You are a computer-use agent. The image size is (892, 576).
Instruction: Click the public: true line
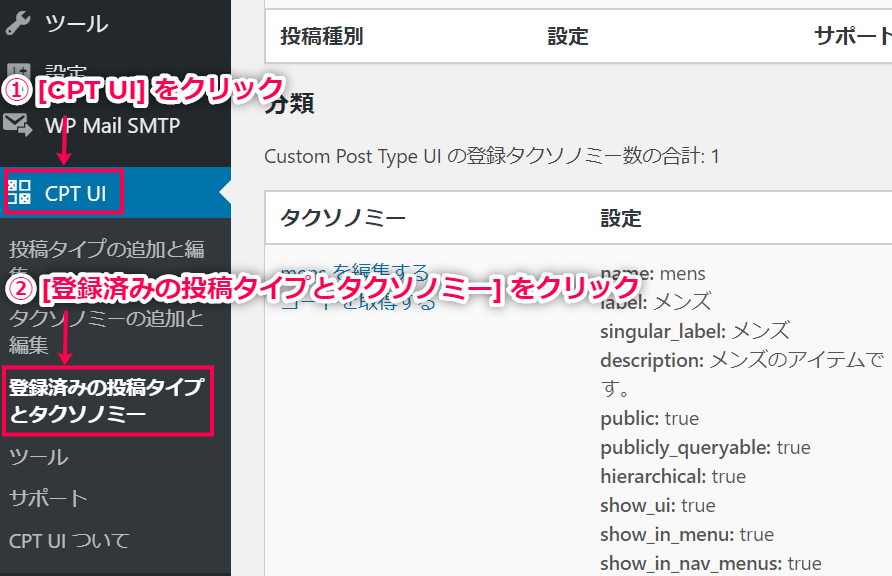650,418
